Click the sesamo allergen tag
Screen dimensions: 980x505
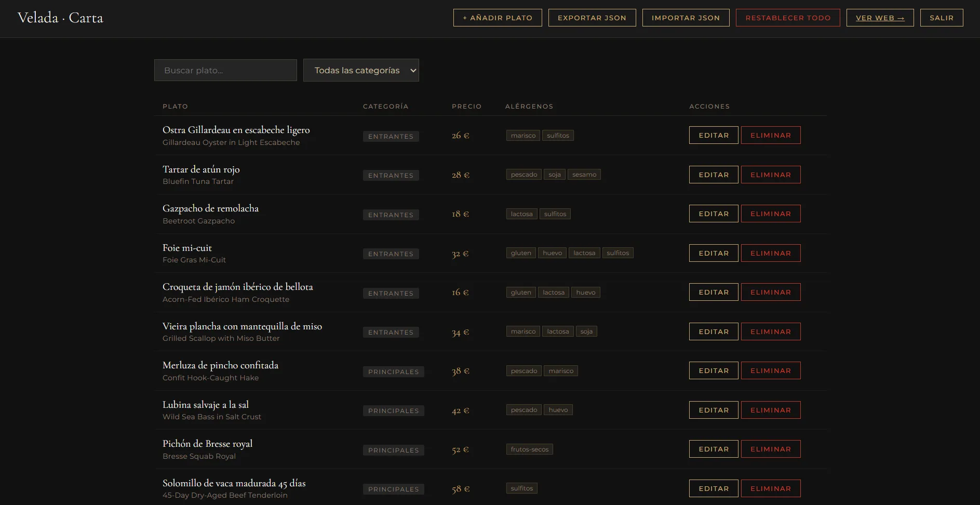click(x=584, y=175)
